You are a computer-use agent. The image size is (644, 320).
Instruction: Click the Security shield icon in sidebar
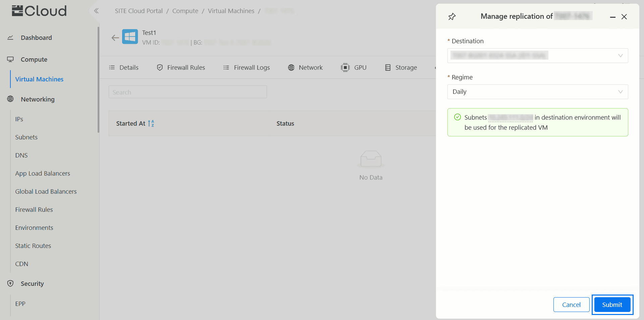[x=10, y=283]
